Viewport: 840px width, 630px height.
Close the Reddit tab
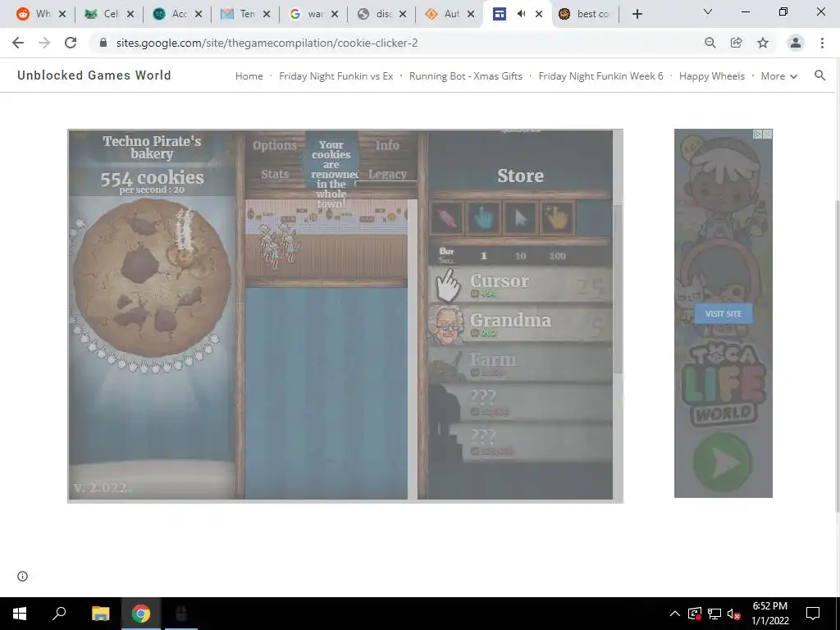coord(62,15)
